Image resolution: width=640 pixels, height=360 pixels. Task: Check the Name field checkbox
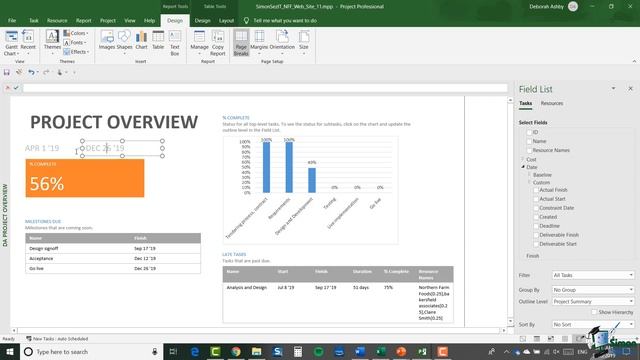pos(529,141)
